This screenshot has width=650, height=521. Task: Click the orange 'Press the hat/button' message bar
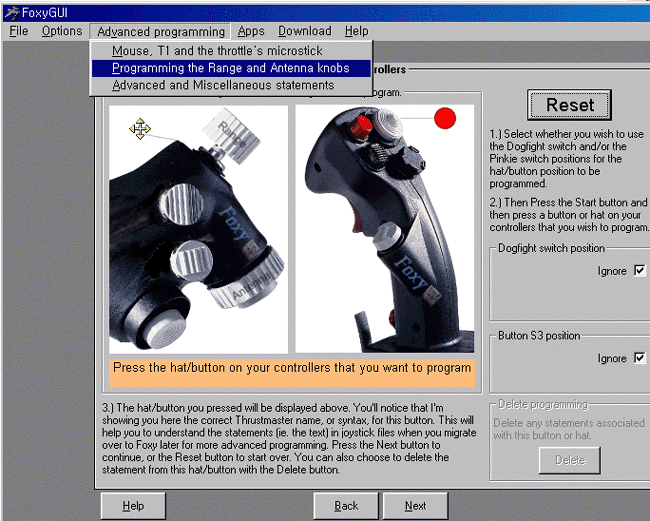tap(292, 373)
